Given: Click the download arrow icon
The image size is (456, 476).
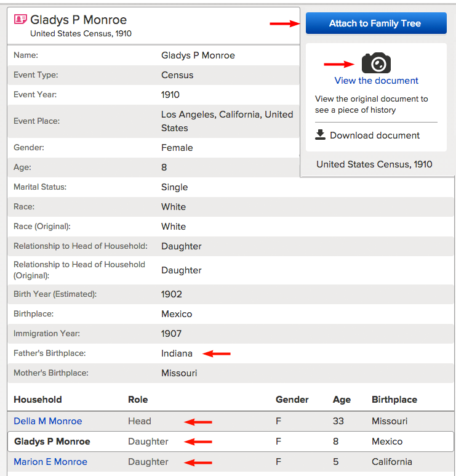Looking at the screenshot, I should 320,134.
